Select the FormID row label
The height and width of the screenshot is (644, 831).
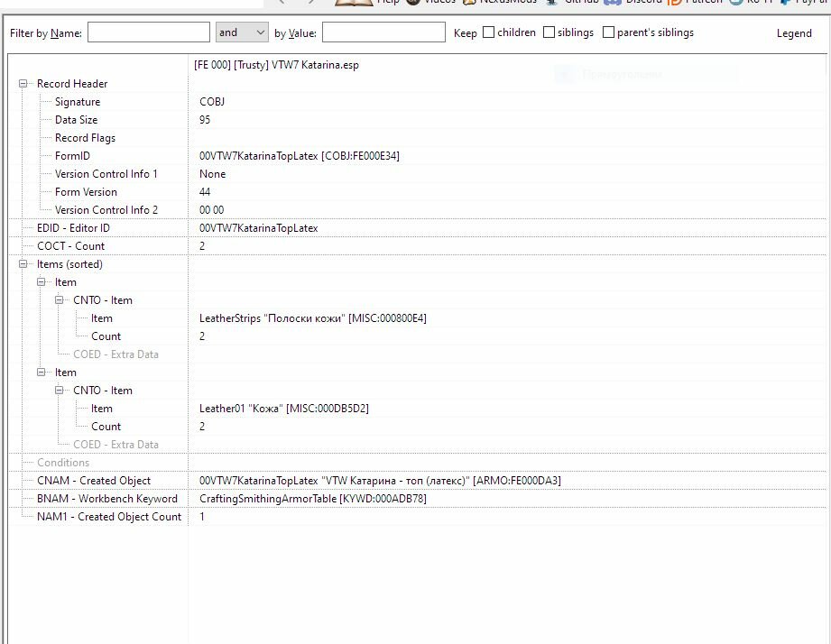(72, 156)
